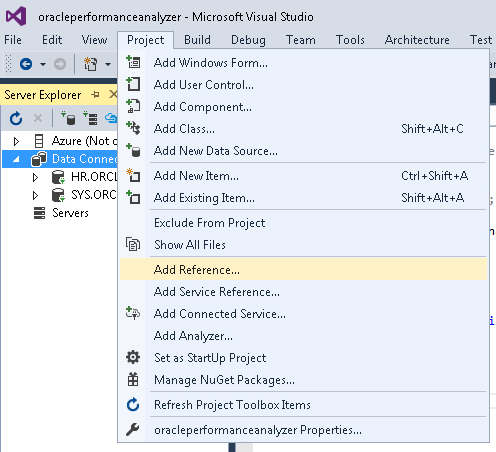Refresh Server Explorer with the refresh icon
Screen dimensions: 496x452
pyautogui.click(x=16, y=118)
